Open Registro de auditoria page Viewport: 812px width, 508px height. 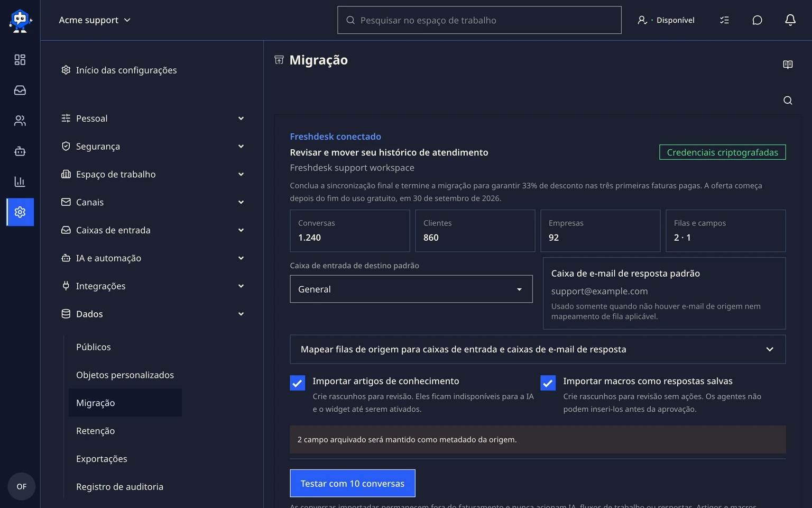click(120, 487)
